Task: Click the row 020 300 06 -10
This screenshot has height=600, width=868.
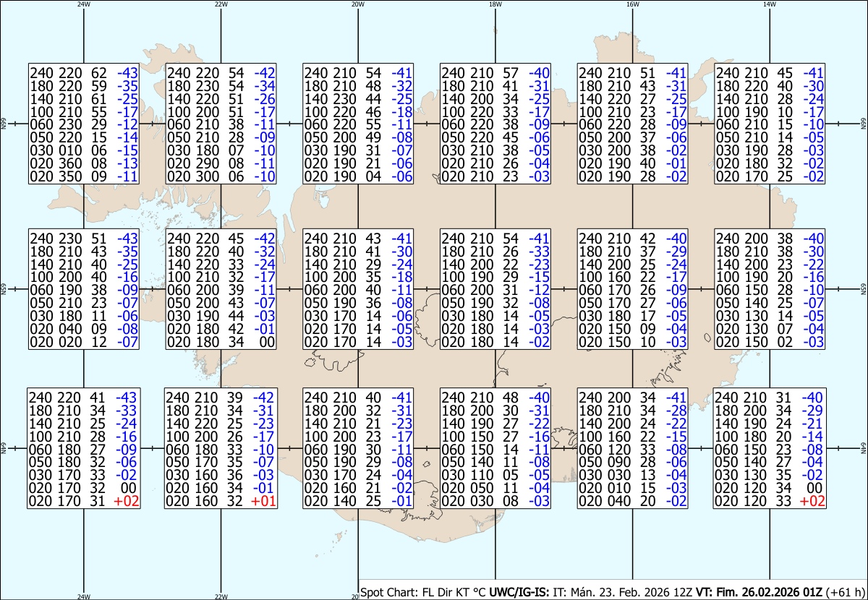Action: (x=221, y=176)
